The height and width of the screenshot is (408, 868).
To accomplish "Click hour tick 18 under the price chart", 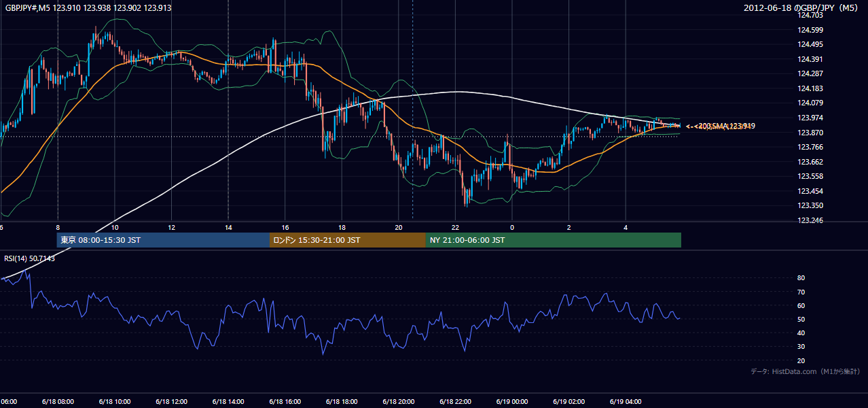I will [342, 227].
